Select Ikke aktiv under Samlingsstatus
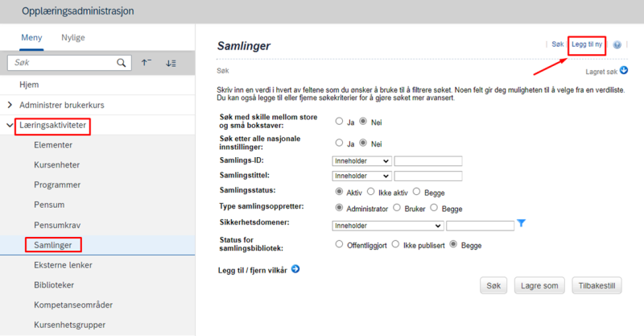Screen dimensions: 644x336 click(x=371, y=192)
